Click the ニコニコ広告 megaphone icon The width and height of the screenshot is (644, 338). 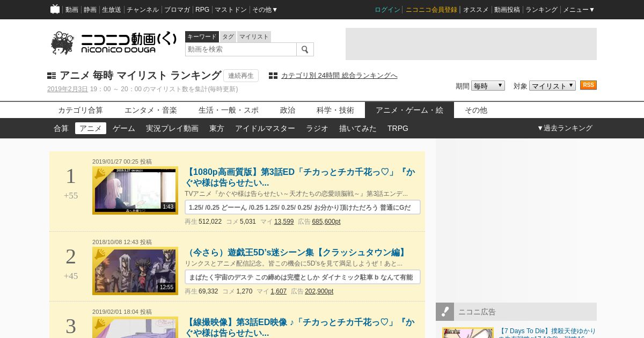point(445,312)
